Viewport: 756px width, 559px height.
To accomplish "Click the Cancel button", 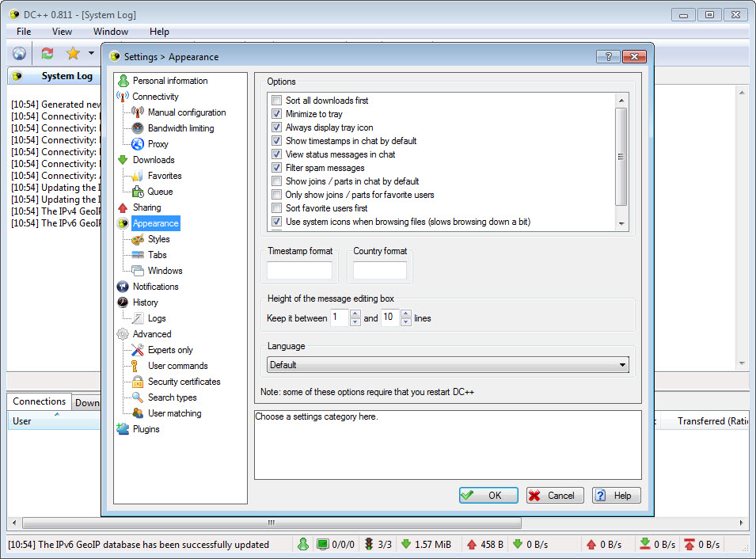I will point(555,496).
